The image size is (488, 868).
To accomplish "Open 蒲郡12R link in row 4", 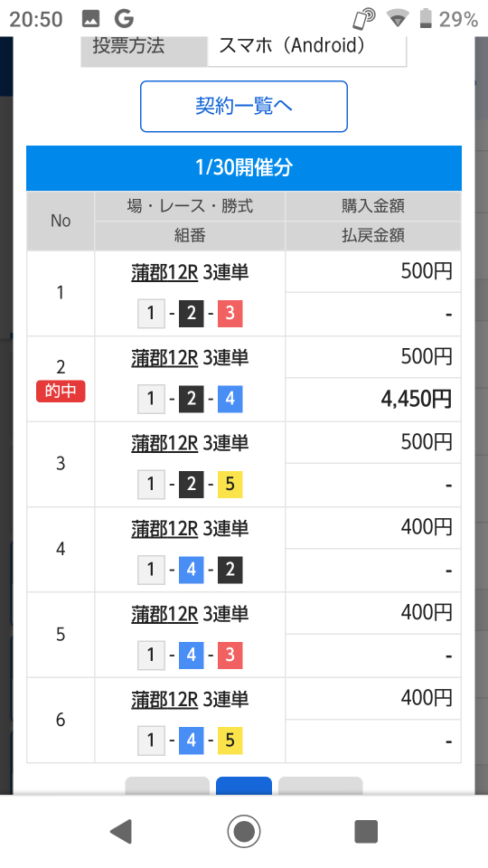I will (164, 528).
